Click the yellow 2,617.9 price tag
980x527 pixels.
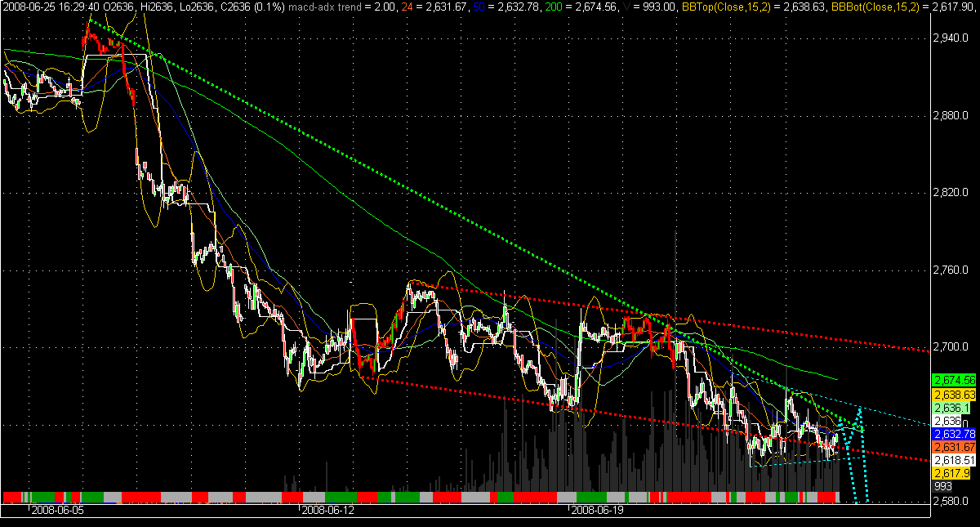coord(951,473)
